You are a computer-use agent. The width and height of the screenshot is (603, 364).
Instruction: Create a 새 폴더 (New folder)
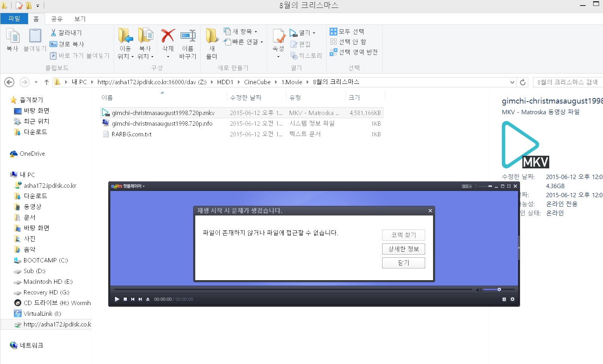(x=212, y=44)
